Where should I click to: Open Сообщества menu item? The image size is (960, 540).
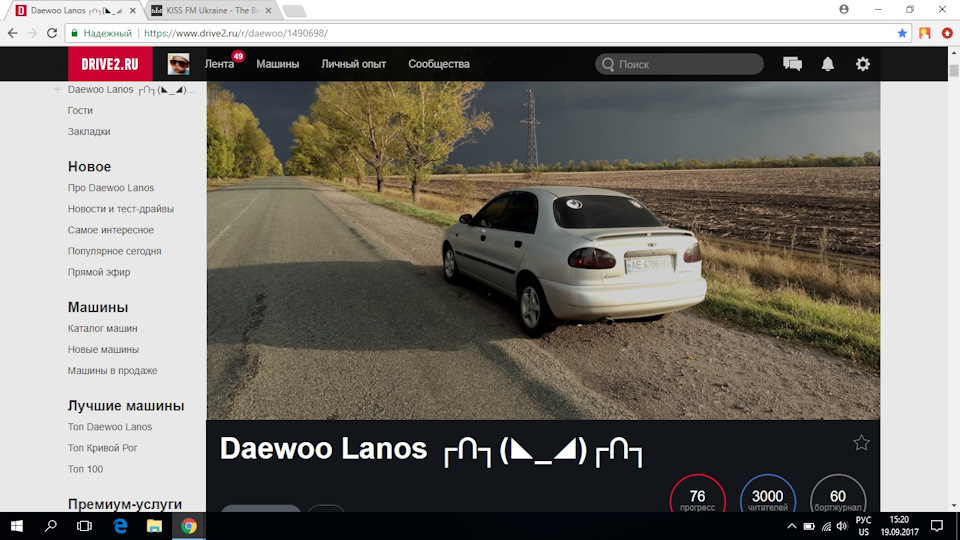pos(439,64)
